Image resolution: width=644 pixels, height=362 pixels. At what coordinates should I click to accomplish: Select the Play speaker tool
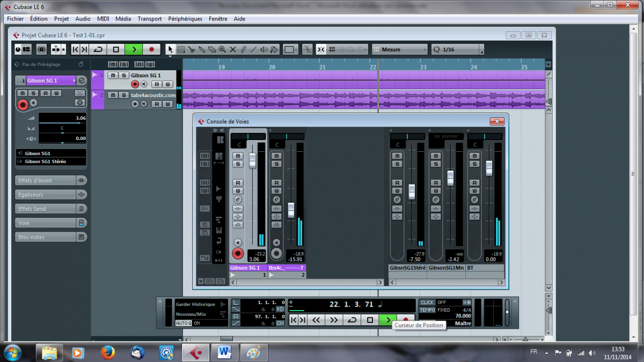pyautogui.click(x=264, y=49)
